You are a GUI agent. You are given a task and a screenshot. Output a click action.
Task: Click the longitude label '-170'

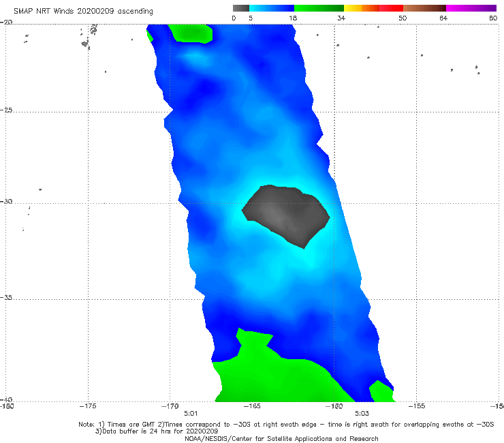pos(170,406)
